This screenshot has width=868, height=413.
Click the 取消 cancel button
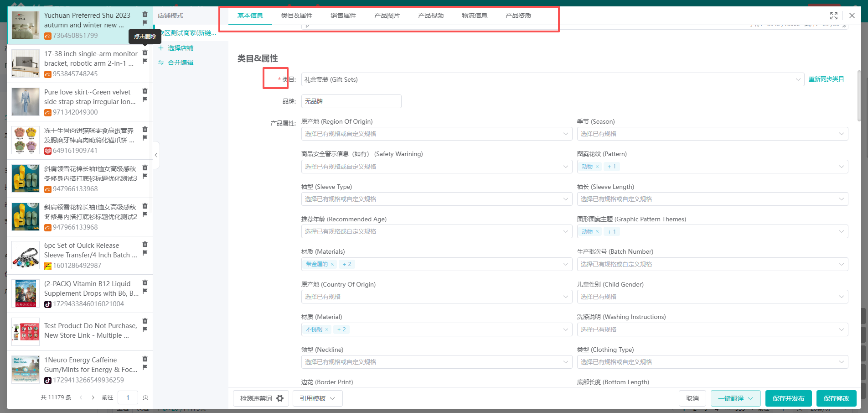(x=692, y=398)
